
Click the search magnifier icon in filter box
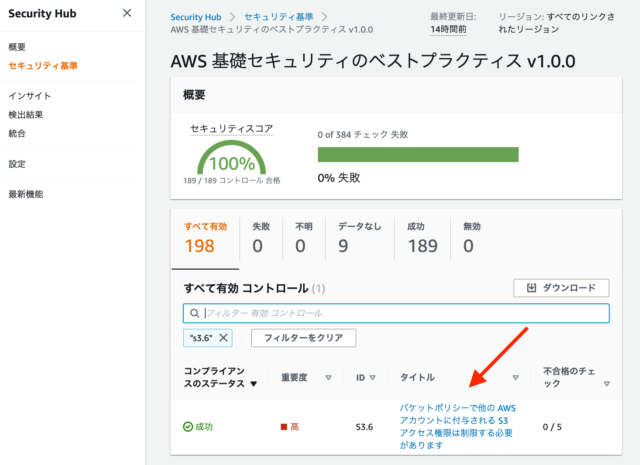pos(195,313)
